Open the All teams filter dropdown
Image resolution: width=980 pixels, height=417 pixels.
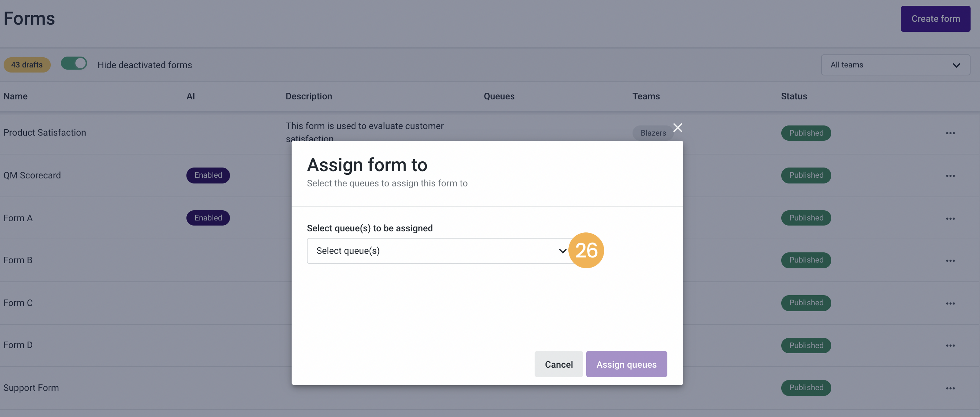click(x=895, y=65)
